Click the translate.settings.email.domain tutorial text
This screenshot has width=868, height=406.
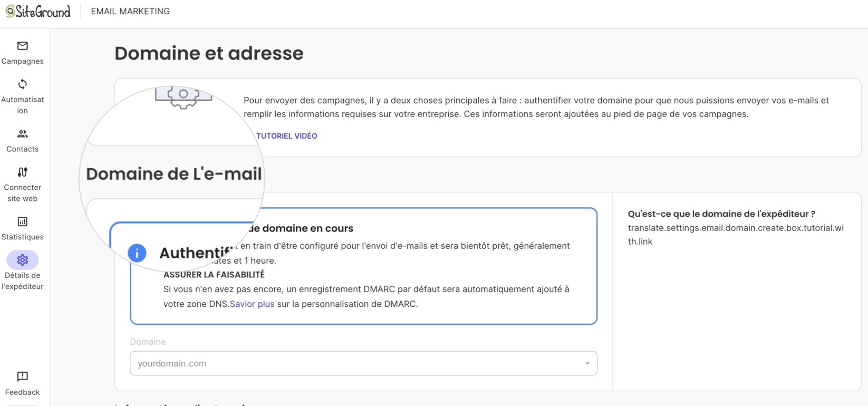click(736, 235)
